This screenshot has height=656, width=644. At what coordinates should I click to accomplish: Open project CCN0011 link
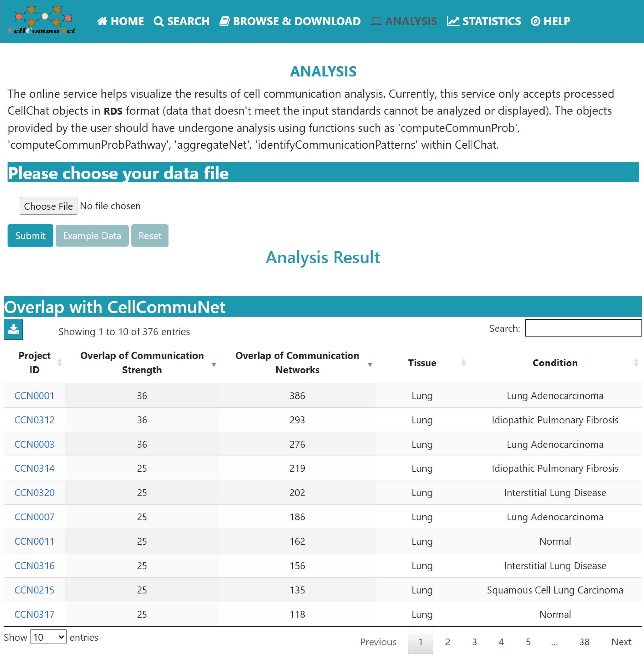point(34,541)
